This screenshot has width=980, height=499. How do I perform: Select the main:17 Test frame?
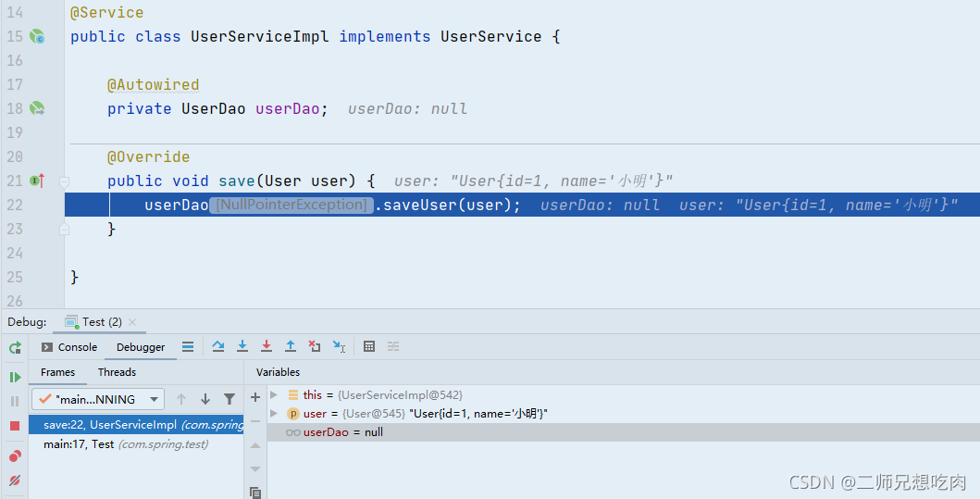pos(136,444)
